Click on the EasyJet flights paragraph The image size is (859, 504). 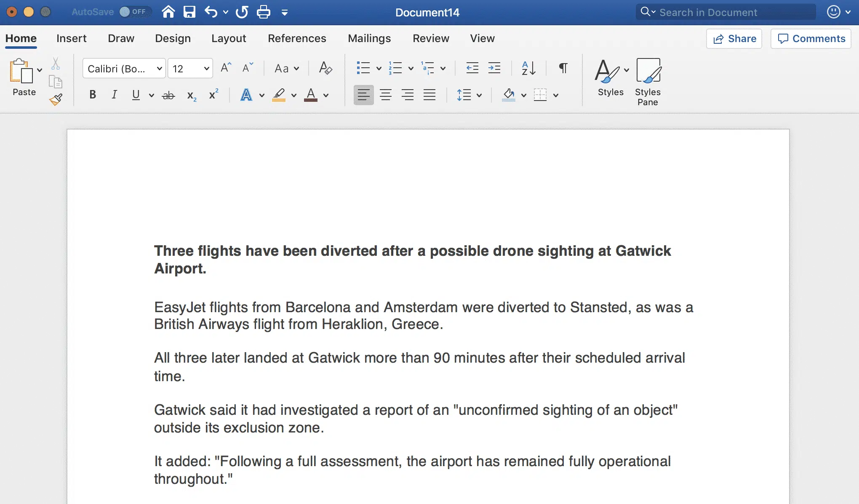(424, 316)
